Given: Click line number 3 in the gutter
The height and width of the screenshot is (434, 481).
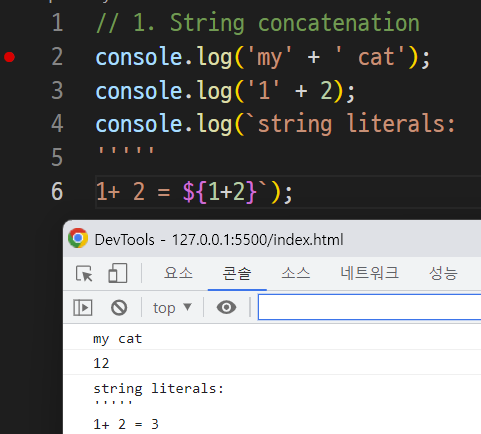Looking at the screenshot, I should pos(57,91).
